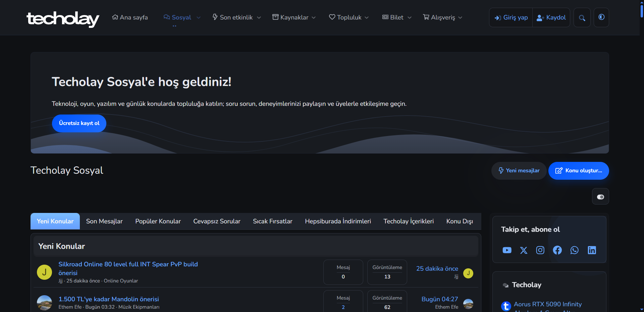
Task: Expand the Topluluk dropdown arrow
Action: [x=367, y=17]
